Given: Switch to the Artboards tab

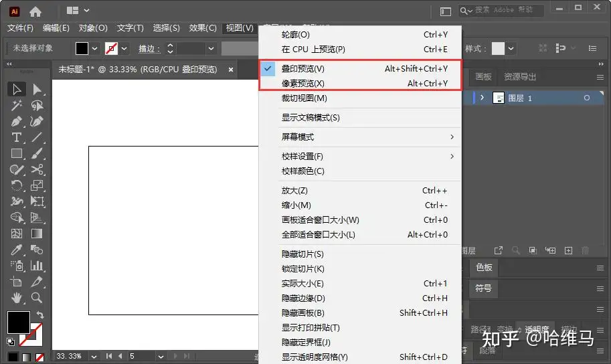Looking at the screenshot, I should [x=483, y=77].
